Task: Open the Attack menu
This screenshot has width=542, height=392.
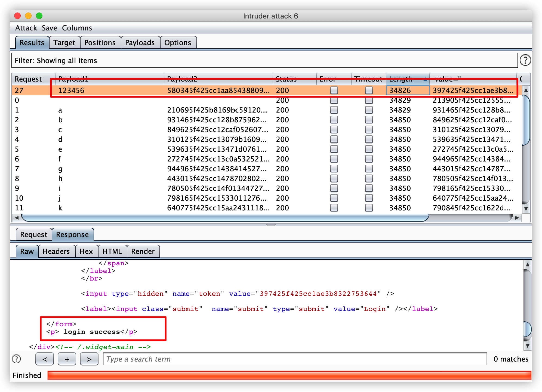Action: pyautogui.click(x=26, y=28)
